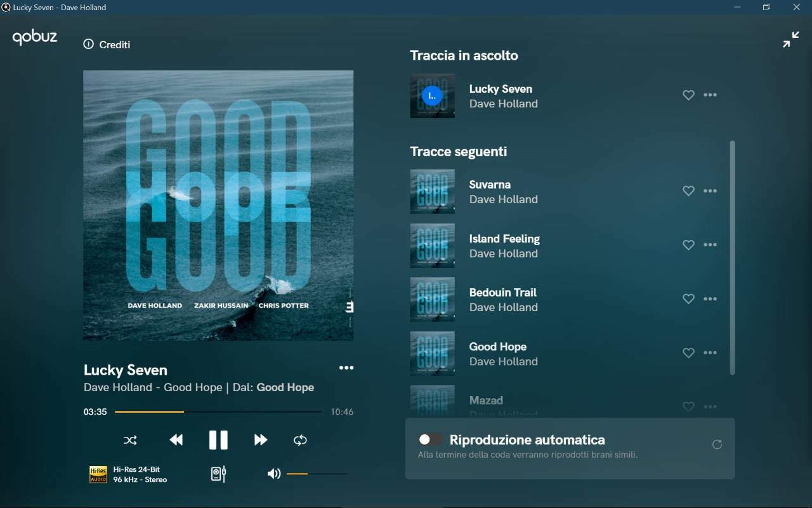Viewport: 812px width, 508px height.
Task: Toggle shuffle playback mode
Action: 130,440
